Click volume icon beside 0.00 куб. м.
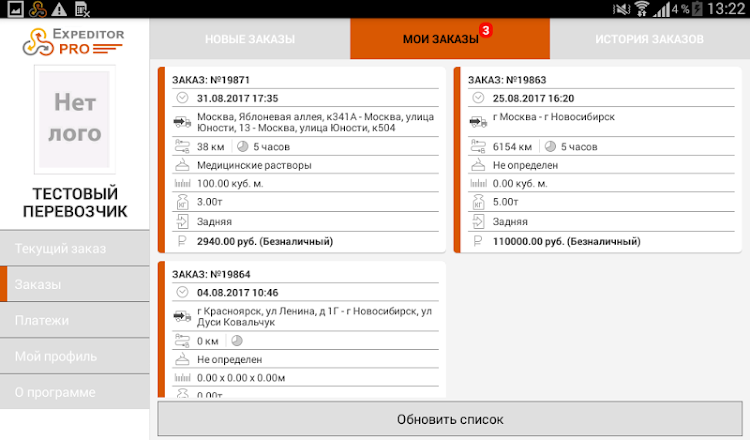Screen dimensions: 750x440 click(x=478, y=183)
